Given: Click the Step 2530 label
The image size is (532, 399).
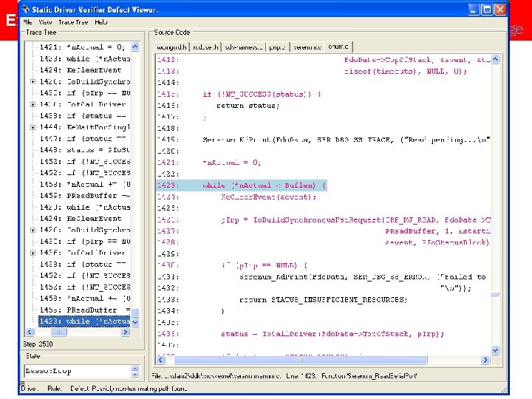Looking at the screenshot, I should [x=38, y=344].
